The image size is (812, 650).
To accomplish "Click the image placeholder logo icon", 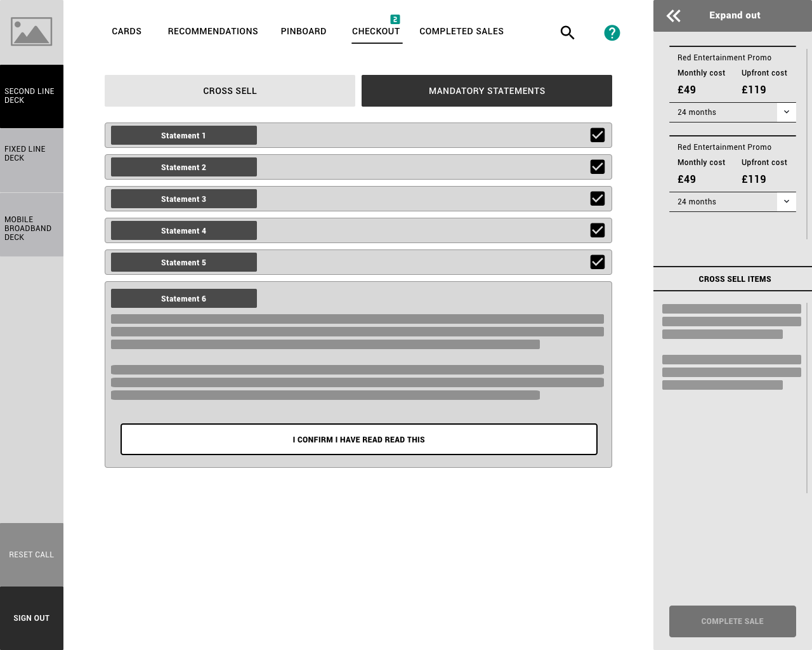I will [x=31, y=31].
